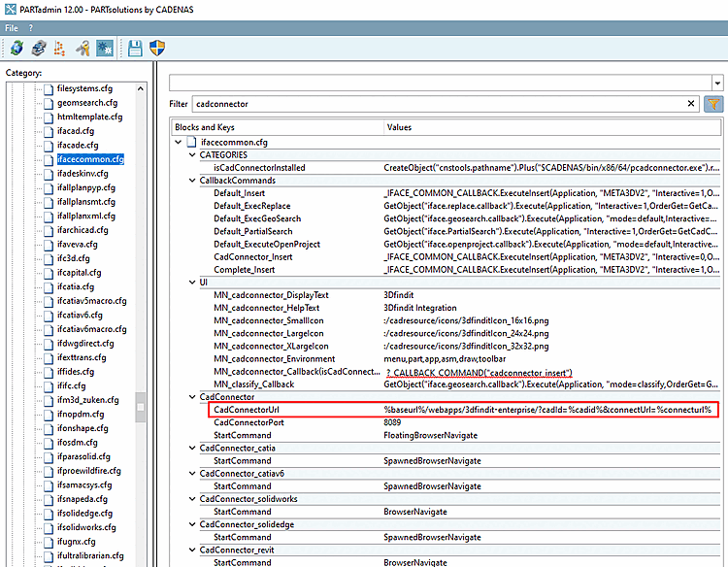Screen dimensions: 728x567
Task: Click the printer-style icon in the toolbar
Action: point(39,48)
